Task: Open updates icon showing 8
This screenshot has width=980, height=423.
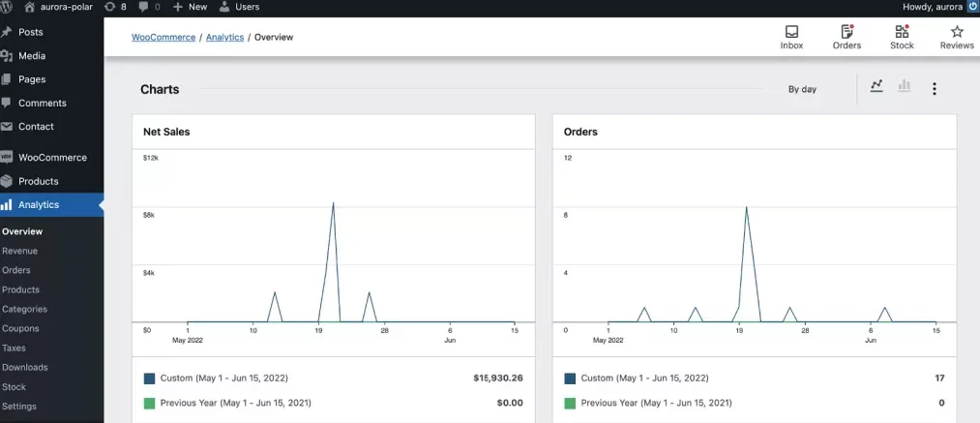Action: (115, 7)
